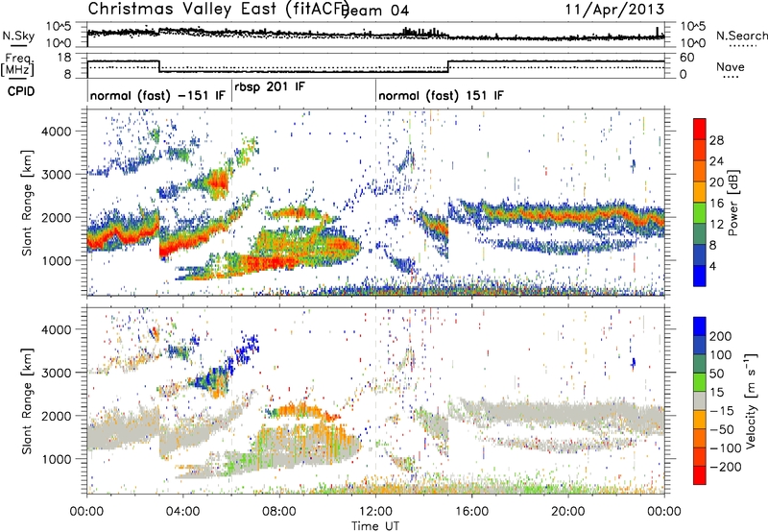The image size is (768, 532).
Task: Click the "16" power colorbar value
Action: coord(716,204)
